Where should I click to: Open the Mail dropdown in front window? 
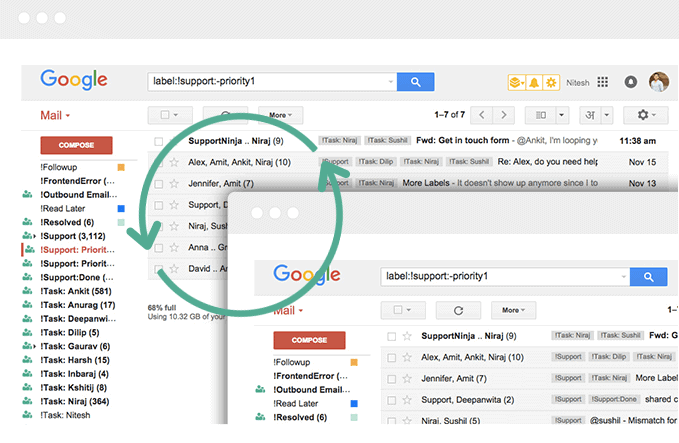288,310
